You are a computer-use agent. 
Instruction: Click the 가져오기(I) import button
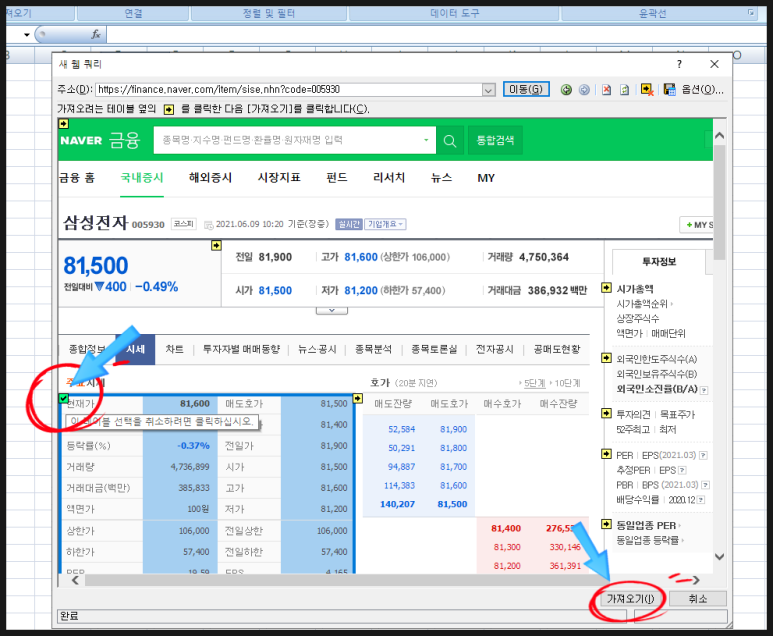(630, 599)
